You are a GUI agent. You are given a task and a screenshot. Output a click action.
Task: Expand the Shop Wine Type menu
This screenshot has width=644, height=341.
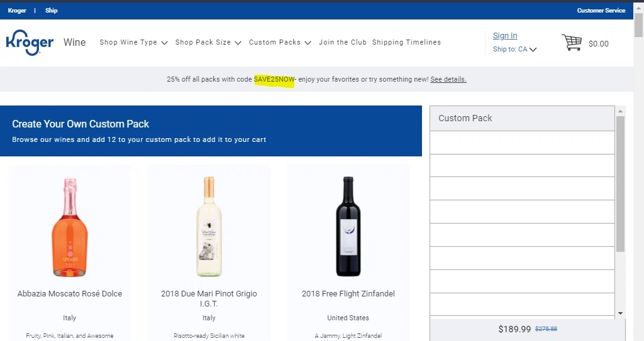[133, 43]
